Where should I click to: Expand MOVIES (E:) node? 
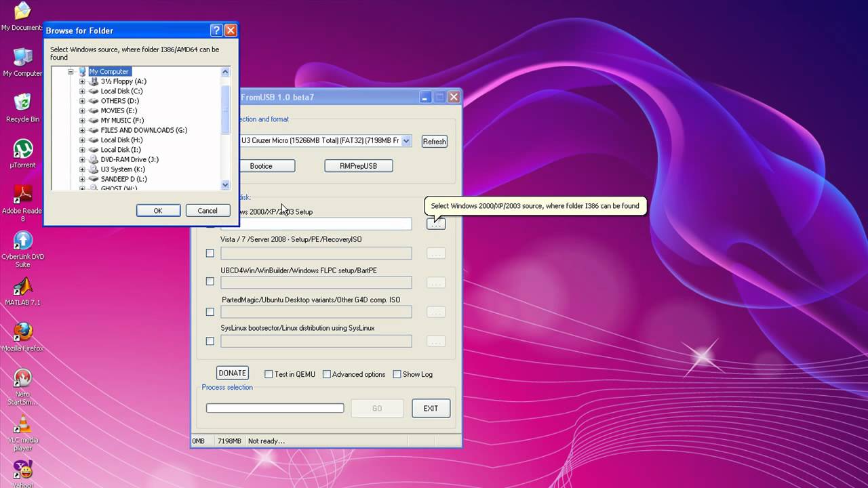click(x=82, y=110)
